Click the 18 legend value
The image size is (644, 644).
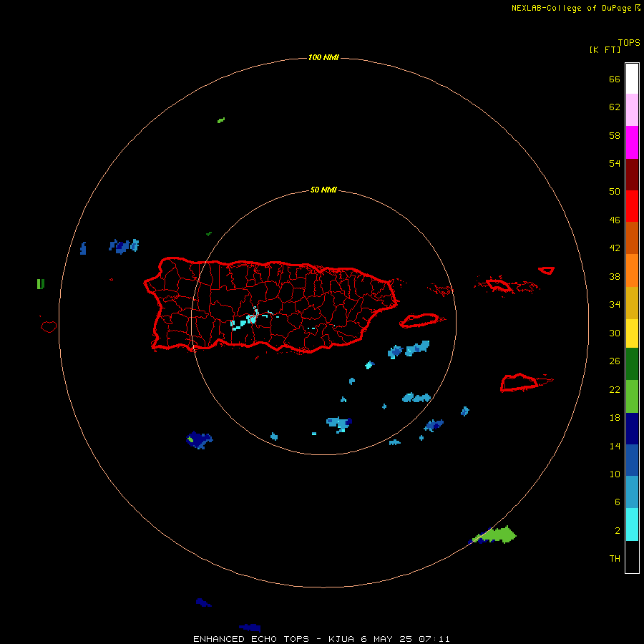click(615, 418)
